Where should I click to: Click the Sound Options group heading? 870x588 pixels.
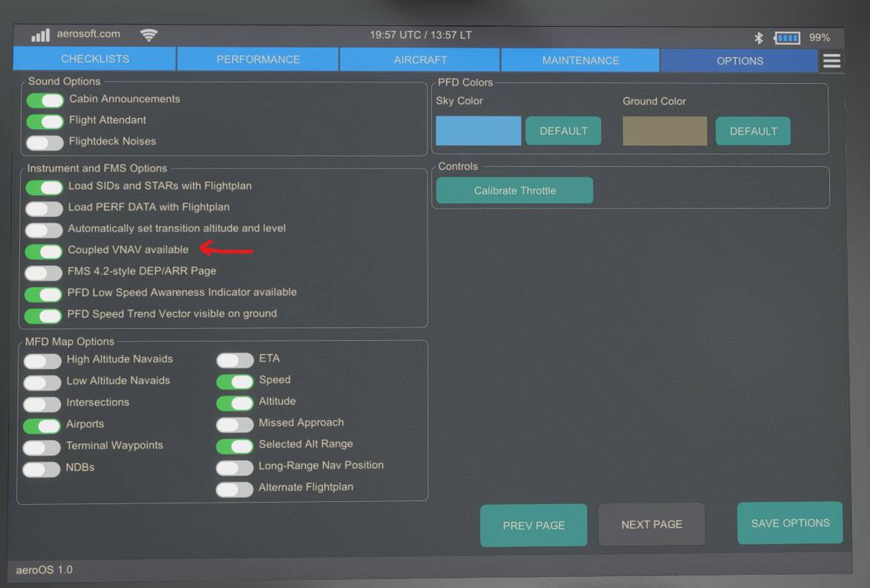point(65,81)
